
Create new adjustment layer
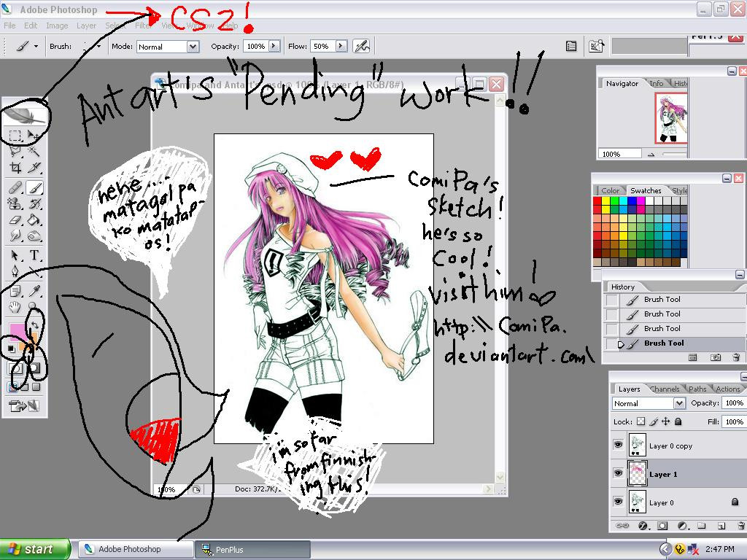click(682, 526)
